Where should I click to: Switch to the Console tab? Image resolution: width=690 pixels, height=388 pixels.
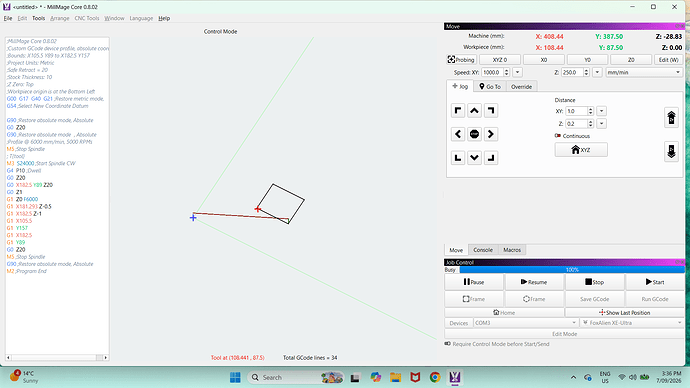click(x=483, y=250)
